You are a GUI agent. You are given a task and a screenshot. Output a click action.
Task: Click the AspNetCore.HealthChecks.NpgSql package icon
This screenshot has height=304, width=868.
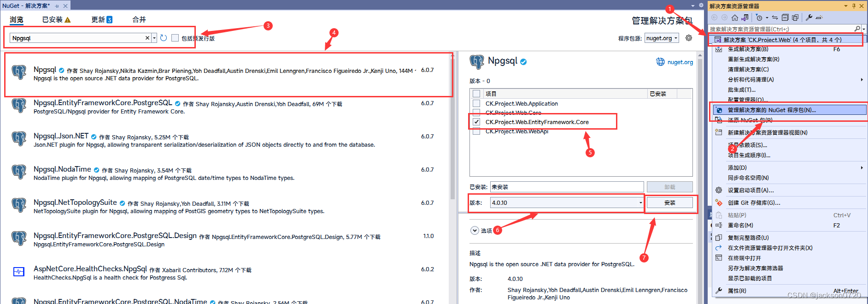[x=19, y=271]
